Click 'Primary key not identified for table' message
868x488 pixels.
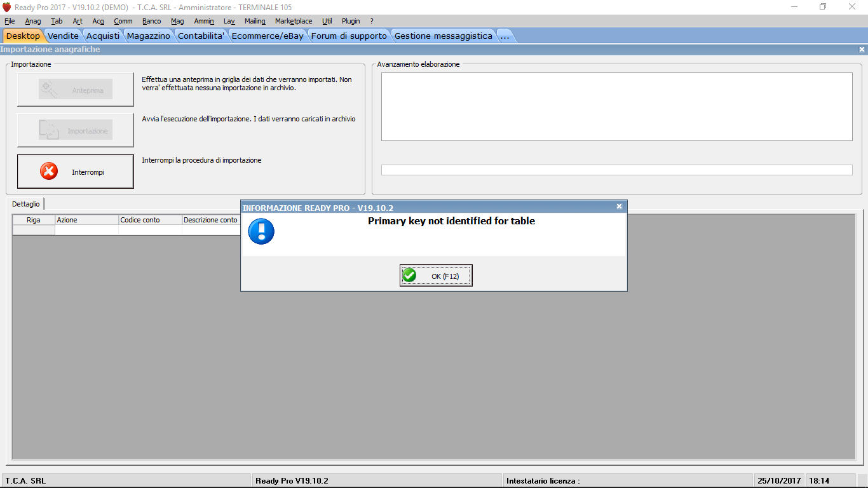[x=451, y=221]
